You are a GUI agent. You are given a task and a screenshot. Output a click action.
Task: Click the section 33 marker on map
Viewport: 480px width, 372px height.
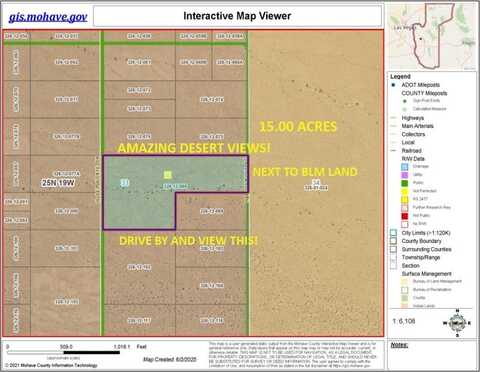point(125,183)
